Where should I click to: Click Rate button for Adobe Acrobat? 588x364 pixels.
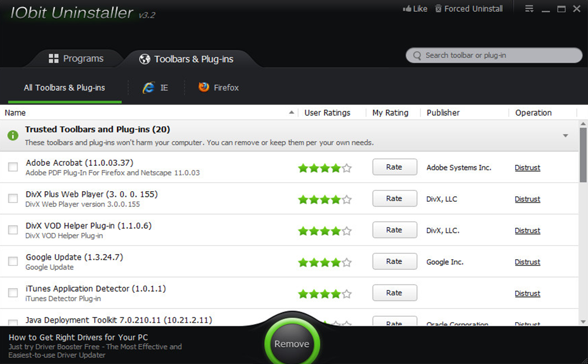(395, 167)
